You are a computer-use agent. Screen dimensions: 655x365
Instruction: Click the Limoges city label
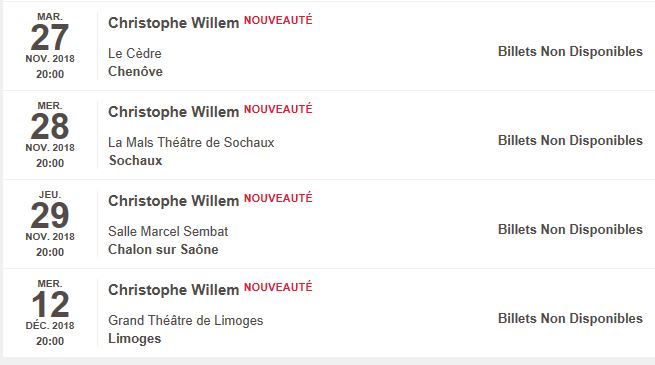[x=135, y=338]
